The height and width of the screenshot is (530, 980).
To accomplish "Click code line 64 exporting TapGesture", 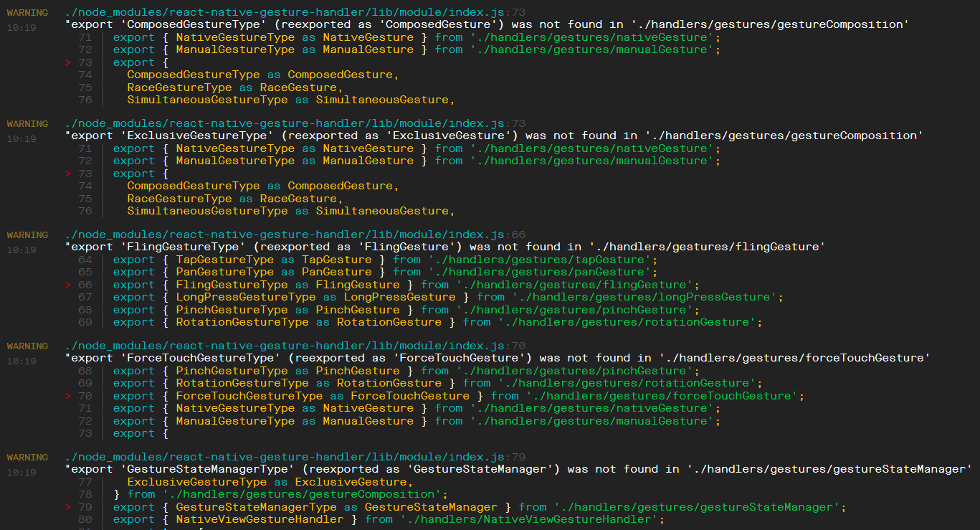I will tap(385, 260).
